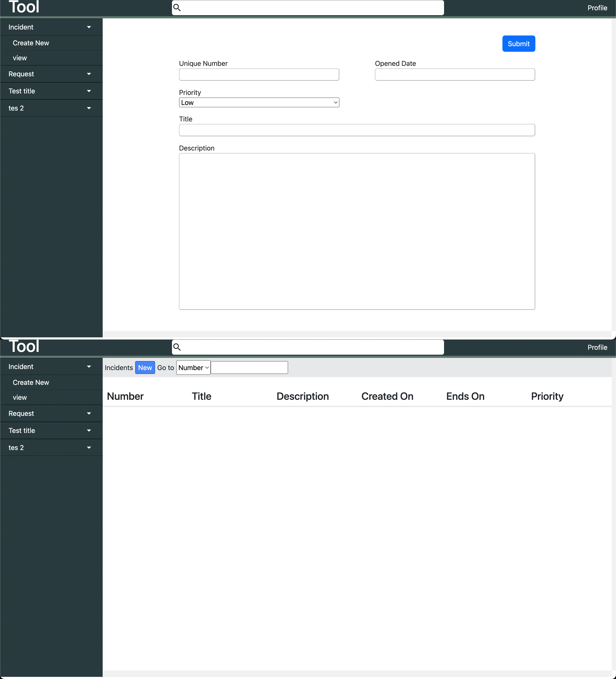The height and width of the screenshot is (679, 616).
Task: Click the search magnifier icon above the form
Action: (x=177, y=7)
